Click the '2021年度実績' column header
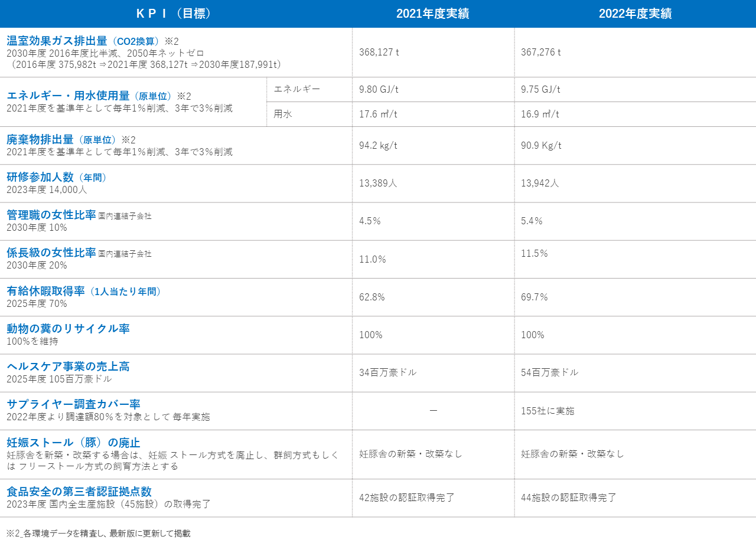This screenshot has width=756, height=553. 433,14
